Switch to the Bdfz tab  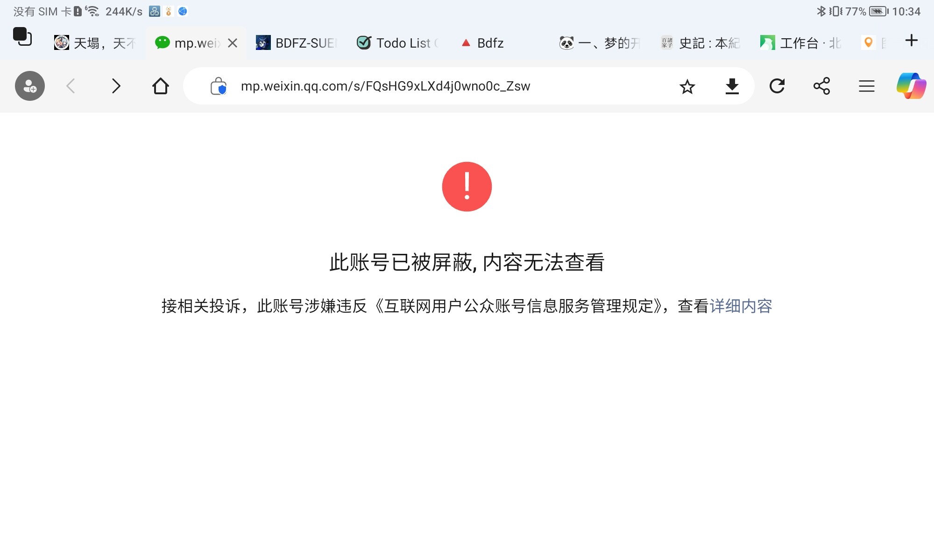point(483,43)
